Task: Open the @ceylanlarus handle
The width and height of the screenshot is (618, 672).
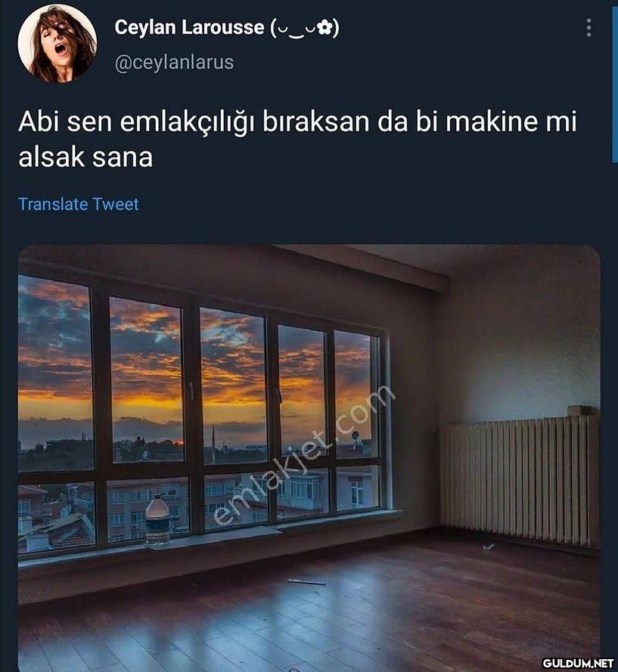Action: pyautogui.click(x=174, y=62)
